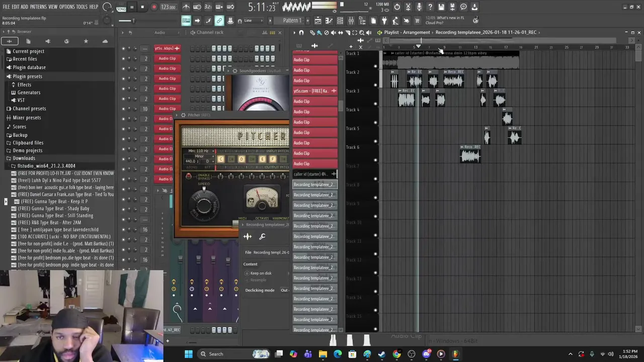Select the playlist paint brush tool
Screen dimensions: 644x362
(319, 32)
